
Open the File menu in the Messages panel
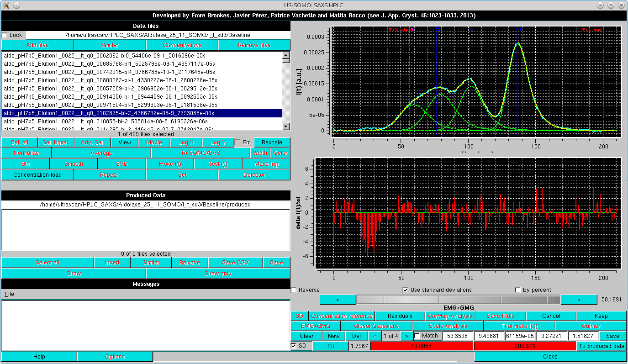8,294
